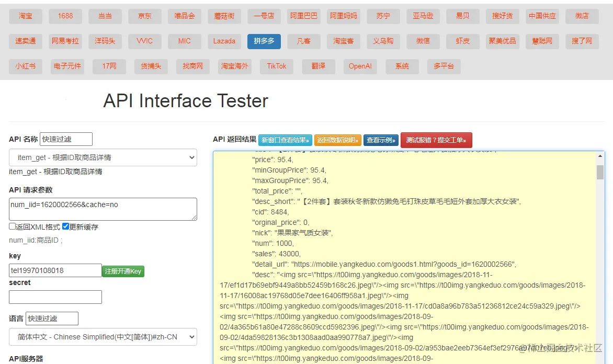613x364 pixels.
Task: Switch to the 淘宝 platform tab
Action: 26,16
